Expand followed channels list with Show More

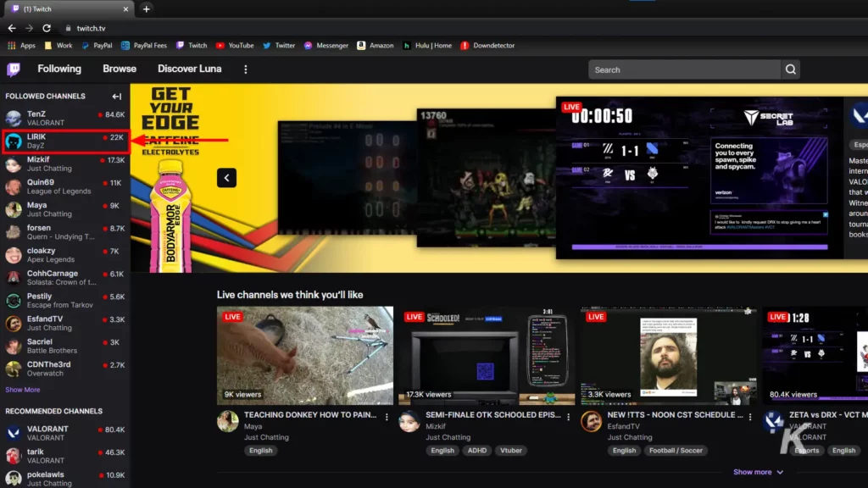pos(23,390)
